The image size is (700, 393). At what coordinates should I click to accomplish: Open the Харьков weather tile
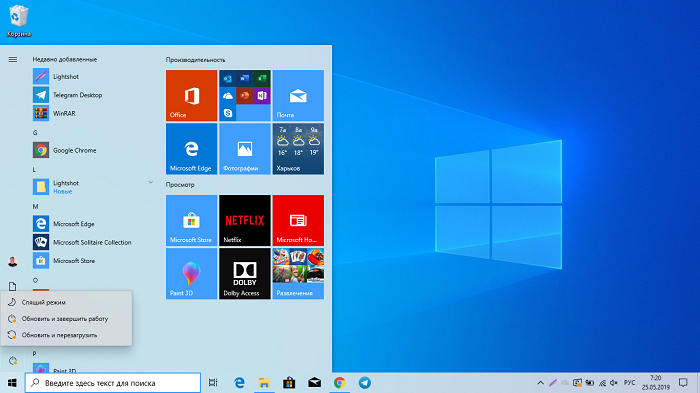298,149
